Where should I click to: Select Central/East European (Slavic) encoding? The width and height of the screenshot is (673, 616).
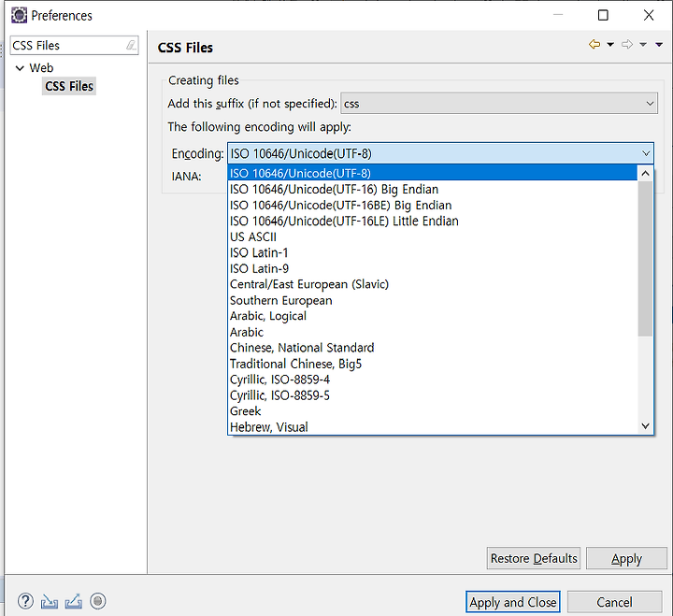(x=432, y=284)
